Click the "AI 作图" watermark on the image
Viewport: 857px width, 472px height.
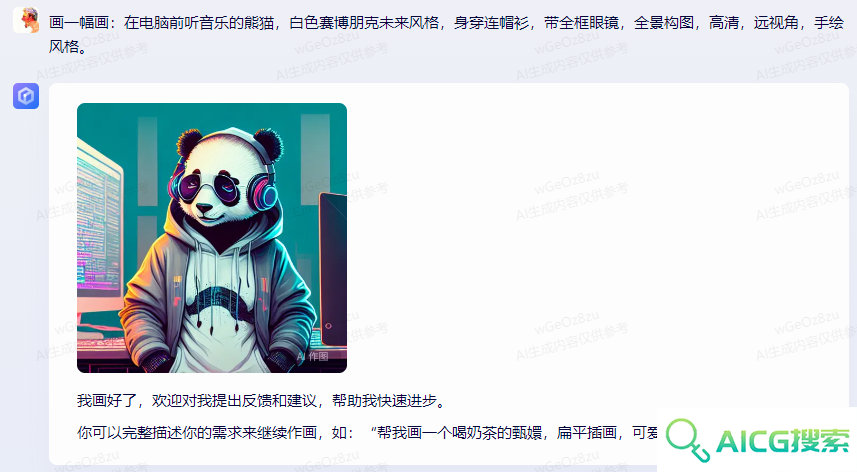click(x=313, y=356)
